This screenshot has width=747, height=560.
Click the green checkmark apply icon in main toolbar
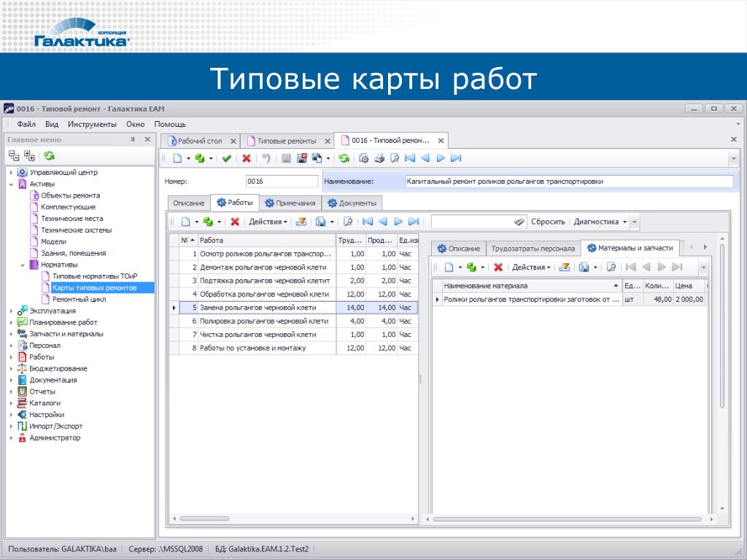click(227, 158)
